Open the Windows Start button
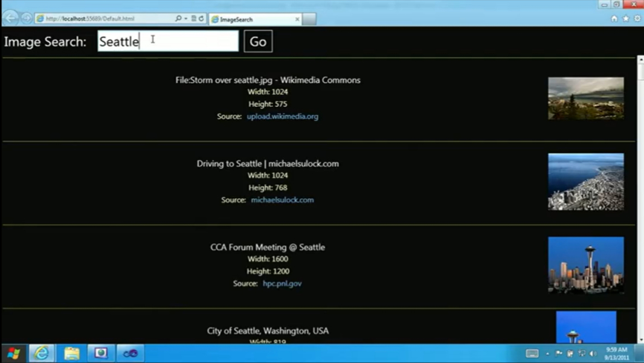 click(13, 353)
